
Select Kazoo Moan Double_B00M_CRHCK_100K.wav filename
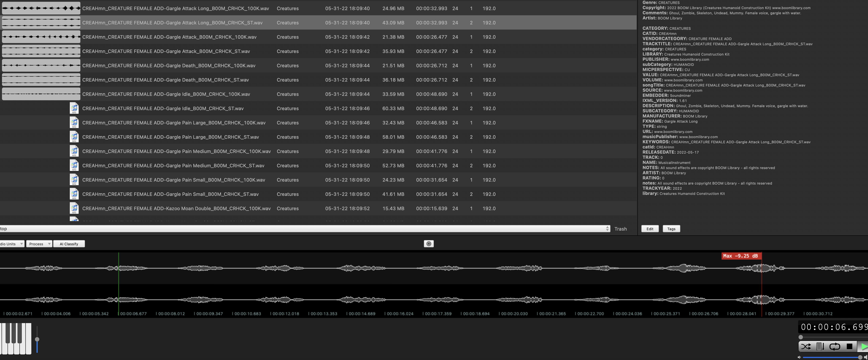point(176,209)
